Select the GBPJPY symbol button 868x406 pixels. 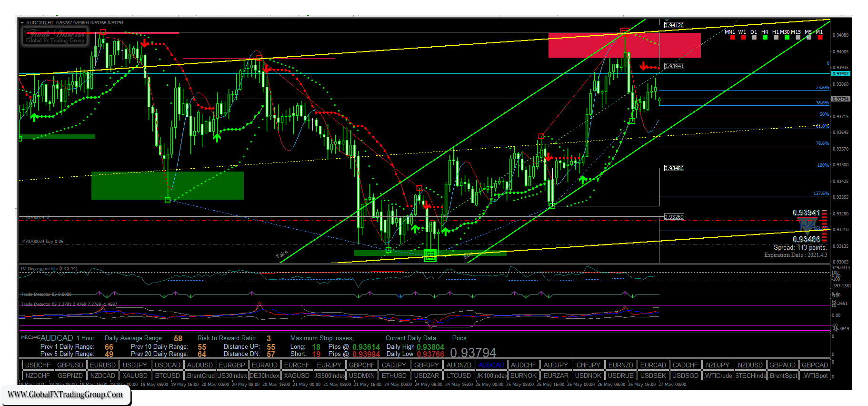(x=426, y=365)
